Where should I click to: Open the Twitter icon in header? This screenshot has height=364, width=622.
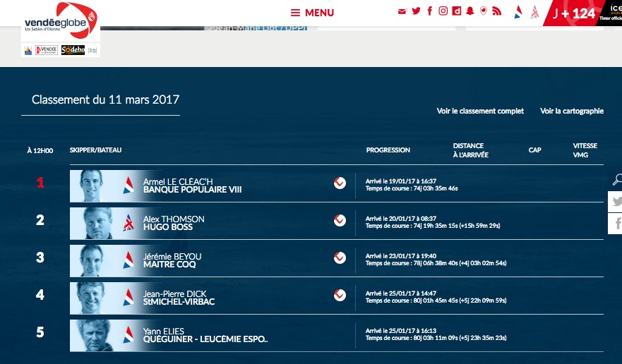[416, 11]
